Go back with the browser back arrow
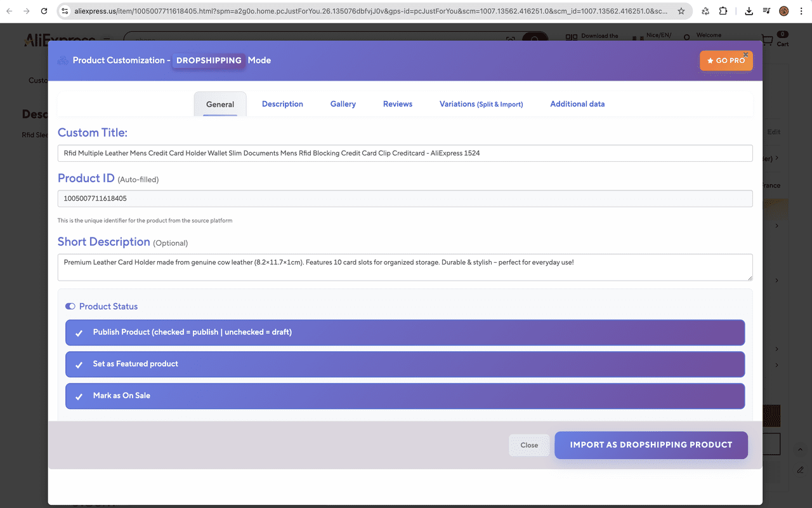 point(9,11)
